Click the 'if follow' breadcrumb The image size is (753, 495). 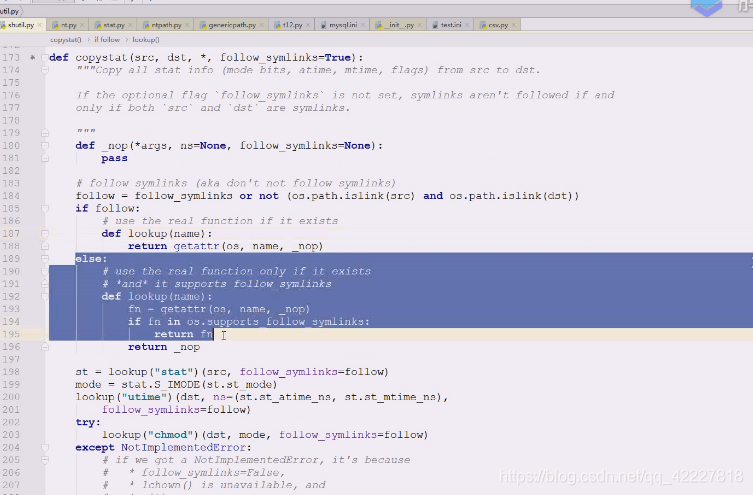point(107,40)
